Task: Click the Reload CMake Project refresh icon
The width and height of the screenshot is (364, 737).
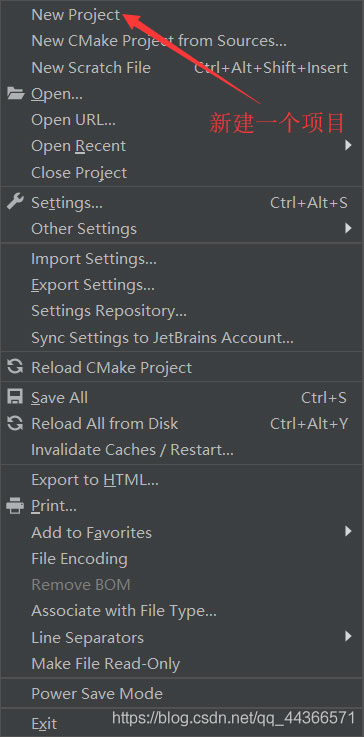Action: click(16, 367)
